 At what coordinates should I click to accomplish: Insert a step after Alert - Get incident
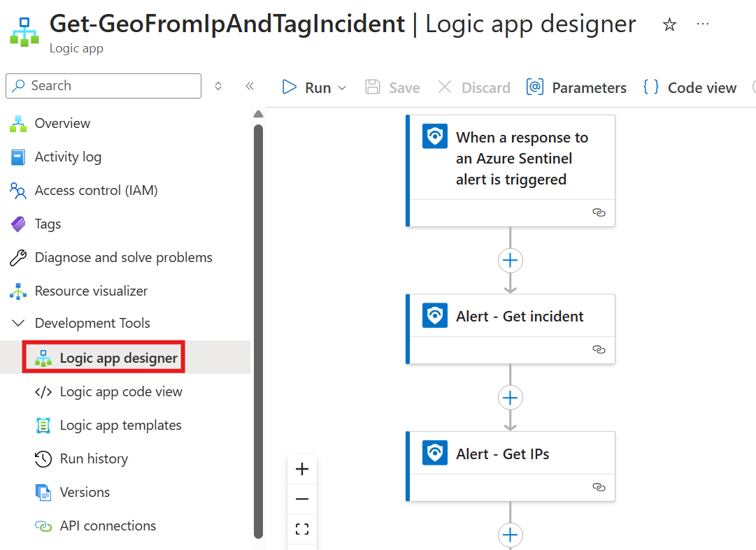click(510, 398)
